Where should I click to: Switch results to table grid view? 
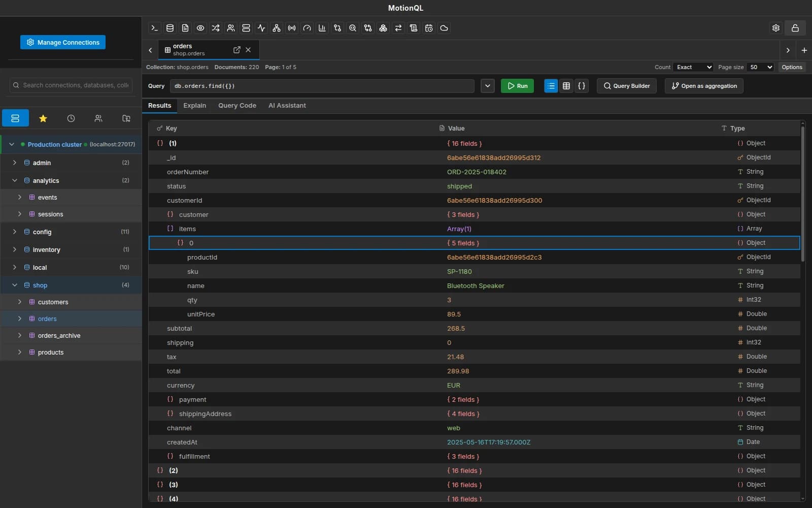coord(566,86)
